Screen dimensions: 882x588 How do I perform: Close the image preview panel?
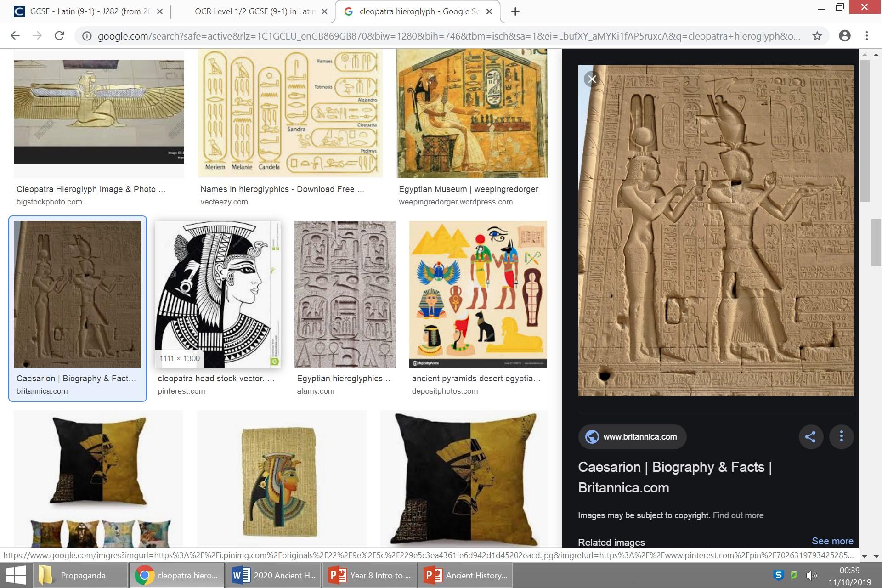592,79
